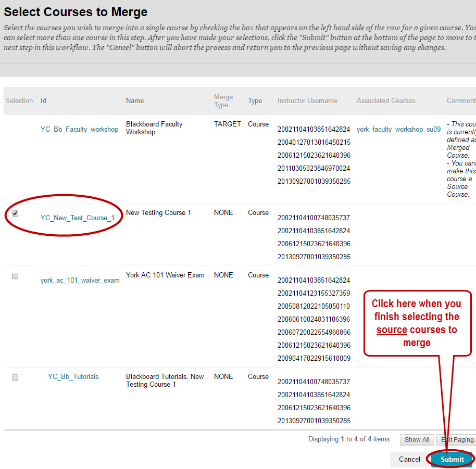Sort the table by the Name column
This screenshot has height=469, width=476.
tap(135, 100)
